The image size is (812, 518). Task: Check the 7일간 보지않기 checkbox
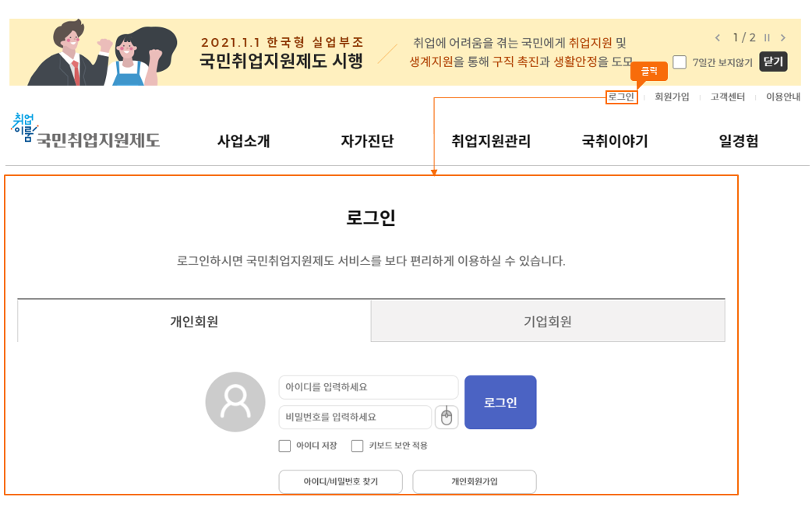(x=680, y=62)
